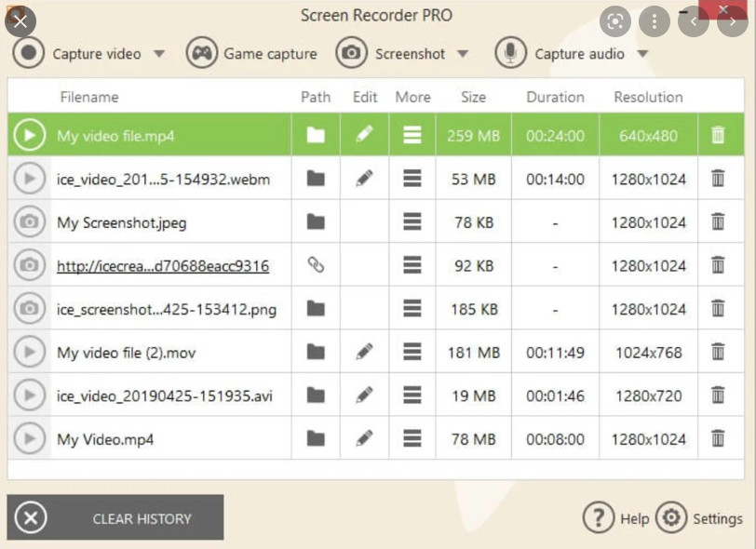This screenshot has height=549, width=756.
Task: Edit My video file (2).mov
Action: click(365, 352)
